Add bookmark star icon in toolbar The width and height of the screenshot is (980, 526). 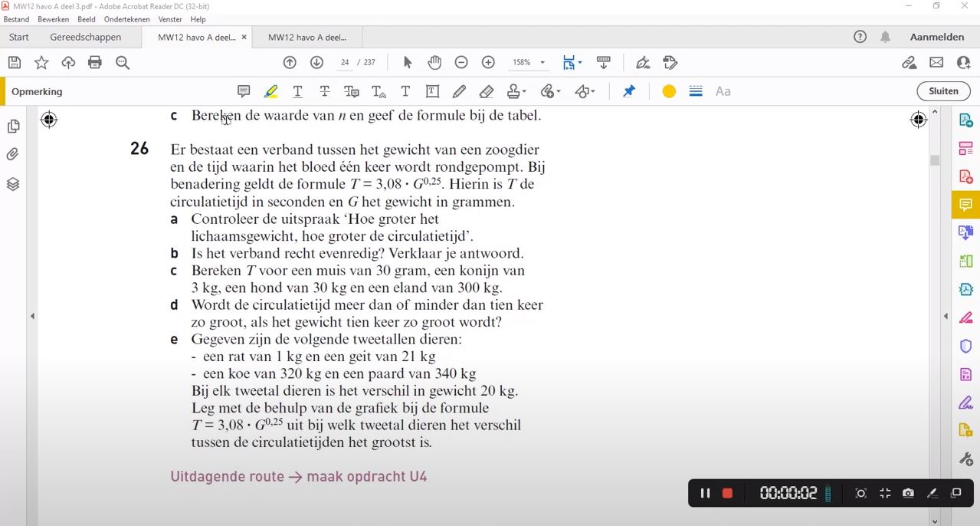coord(41,63)
